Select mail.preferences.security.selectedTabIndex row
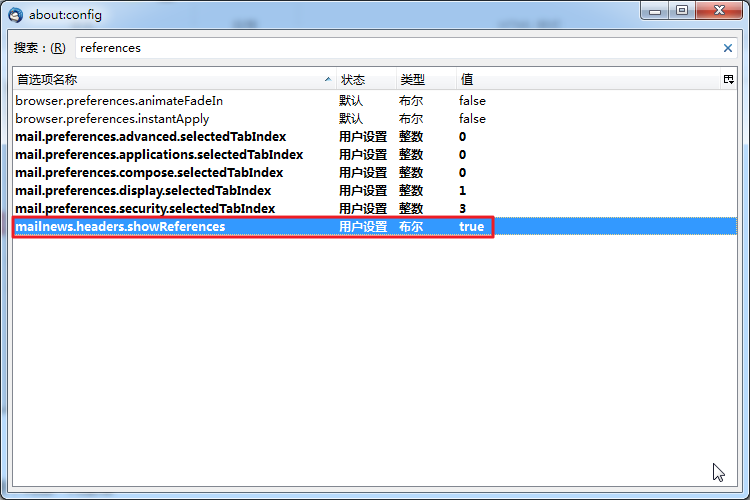The width and height of the screenshot is (750, 500). tap(375, 209)
